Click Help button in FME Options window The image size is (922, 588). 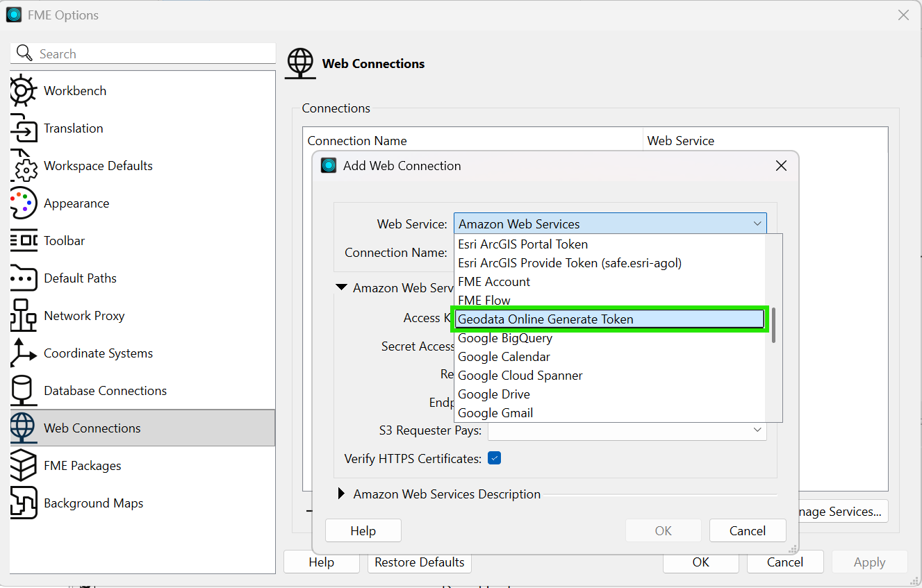(321, 562)
